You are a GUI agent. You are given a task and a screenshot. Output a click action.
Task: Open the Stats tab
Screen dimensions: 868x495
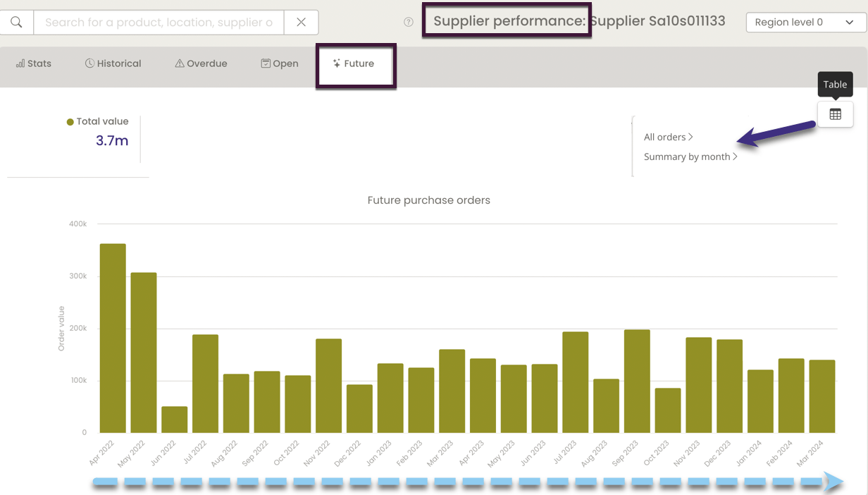click(x=34, y=63)
